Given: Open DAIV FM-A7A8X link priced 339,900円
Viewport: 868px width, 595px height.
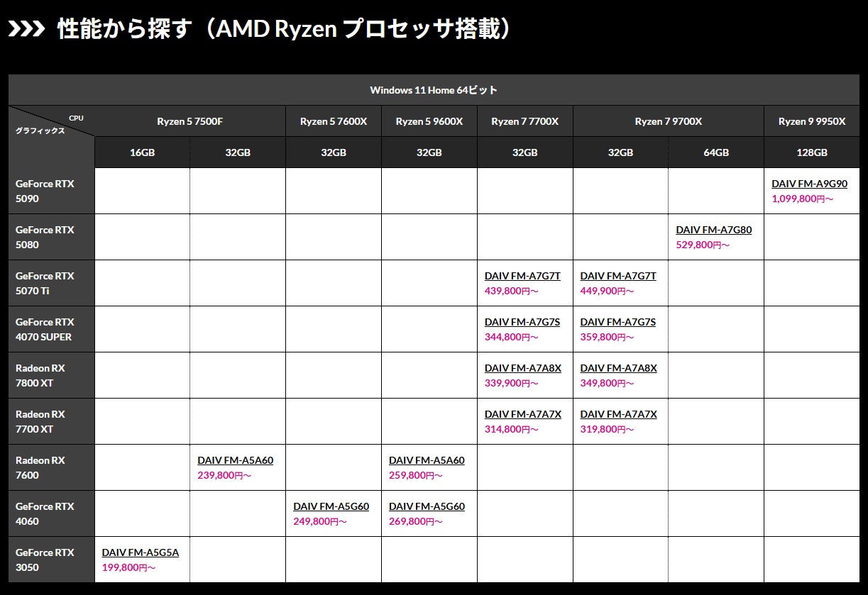Looking at the screenshot, I should pyautogui.click(x=523, y=368).
